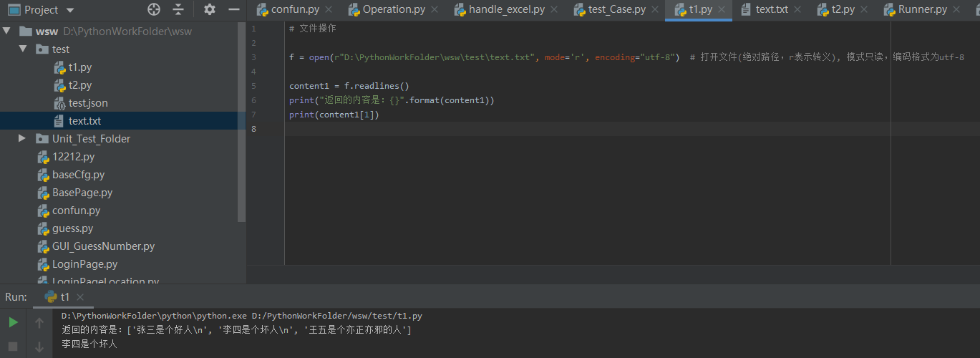Click the Locate/Select Opened File target icon
This screenshot has width=980, height=358.
[154, 9]
